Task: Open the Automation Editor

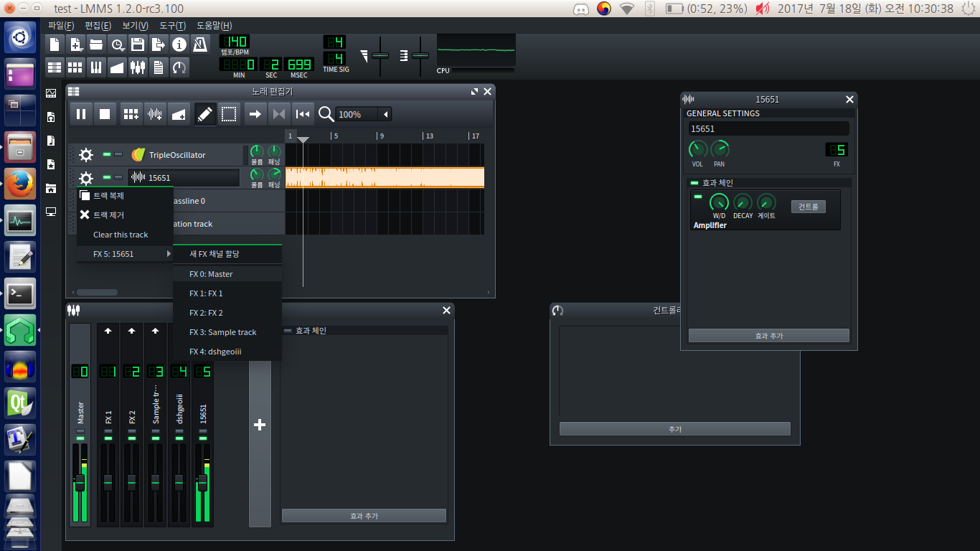Action: [x=117, y=67]
